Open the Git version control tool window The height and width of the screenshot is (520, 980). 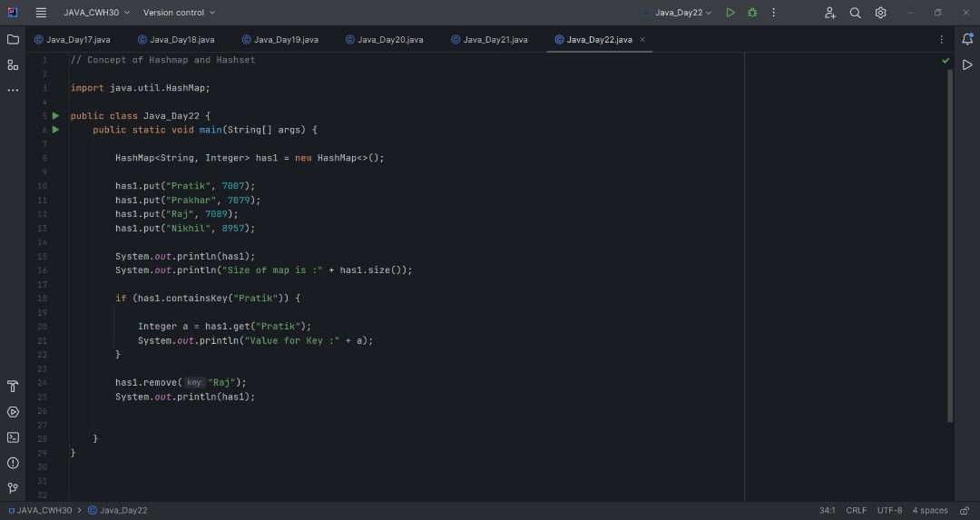[13, 488]
